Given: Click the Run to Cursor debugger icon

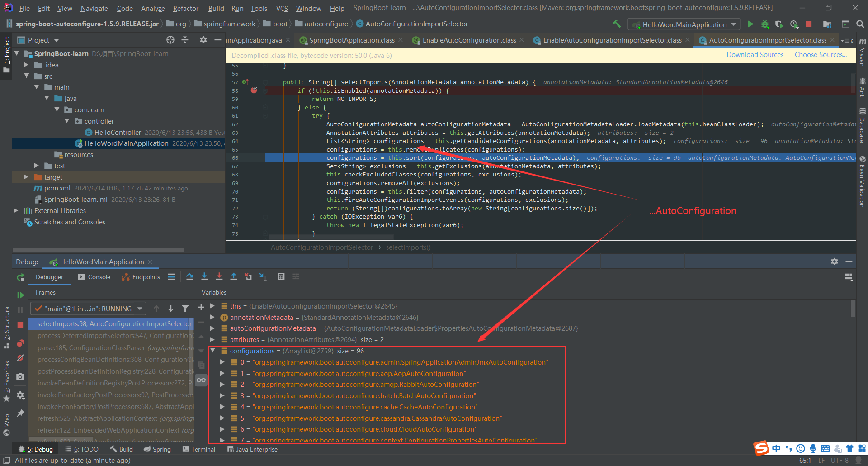Looking at the screenshot, I should click(263, 276).
